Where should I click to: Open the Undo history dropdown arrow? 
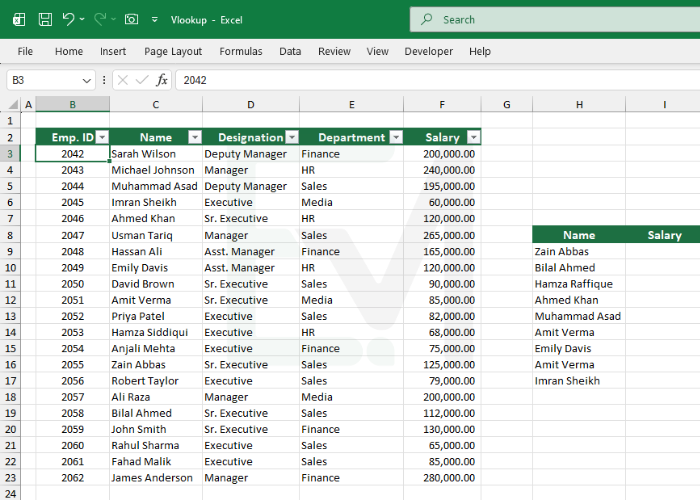click(82, 19)
